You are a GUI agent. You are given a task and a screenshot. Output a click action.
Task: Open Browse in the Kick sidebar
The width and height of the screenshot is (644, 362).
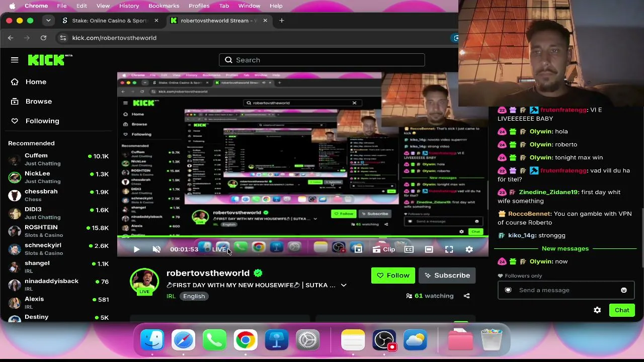click(x=39, y=102)
